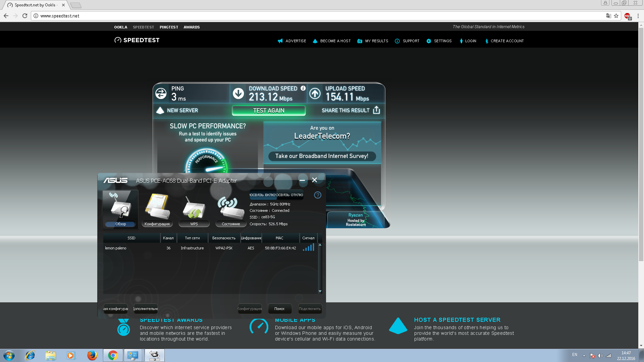This screenshot has width=644, height=362.
Task: Click the ASUS help question mark icon
Action: point(318,195)
